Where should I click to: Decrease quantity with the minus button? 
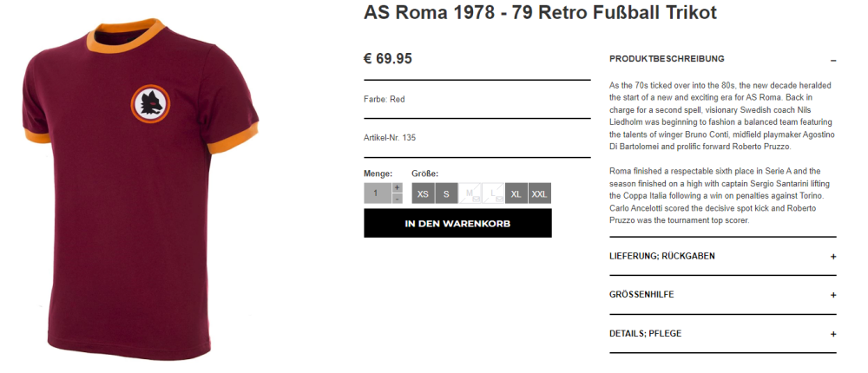397,199
